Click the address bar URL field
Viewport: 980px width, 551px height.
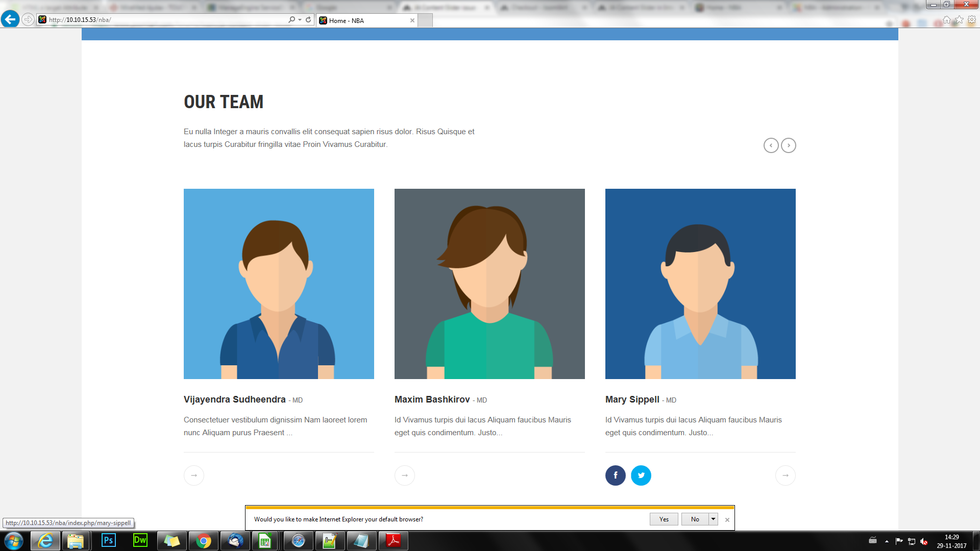click(x=163, y=19)
